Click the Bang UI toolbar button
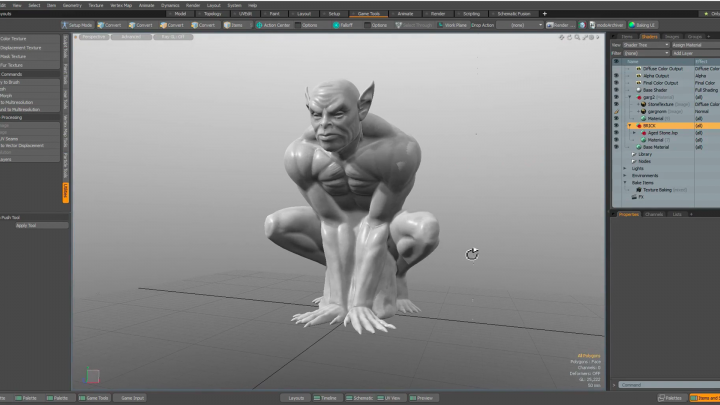 (643, 25)
